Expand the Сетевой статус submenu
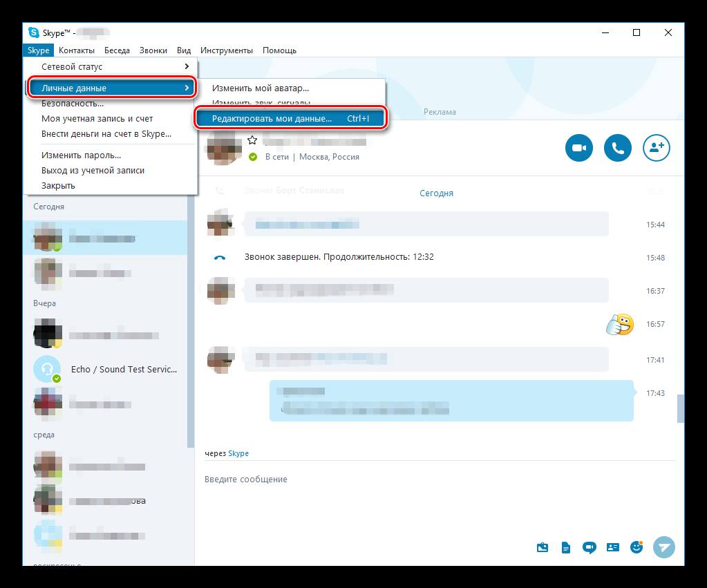Image resolution: width=707 pixels, height=588 pixels. 111,67
